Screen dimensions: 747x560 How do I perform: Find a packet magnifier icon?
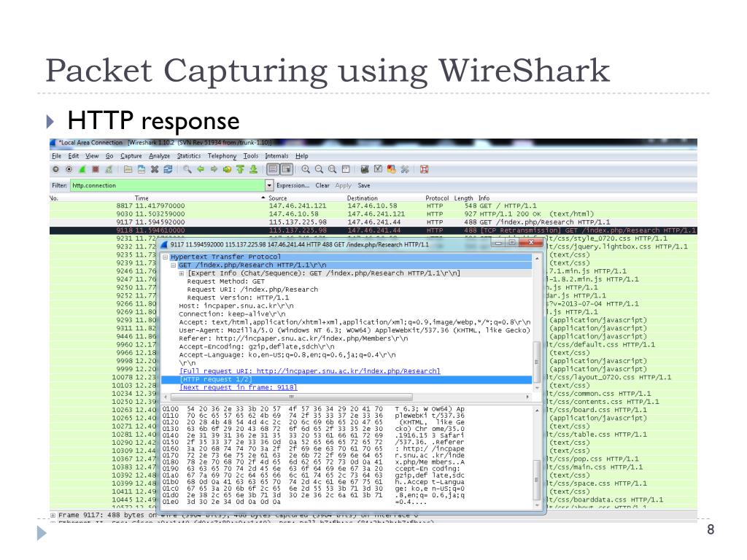[x=187, y=169]
